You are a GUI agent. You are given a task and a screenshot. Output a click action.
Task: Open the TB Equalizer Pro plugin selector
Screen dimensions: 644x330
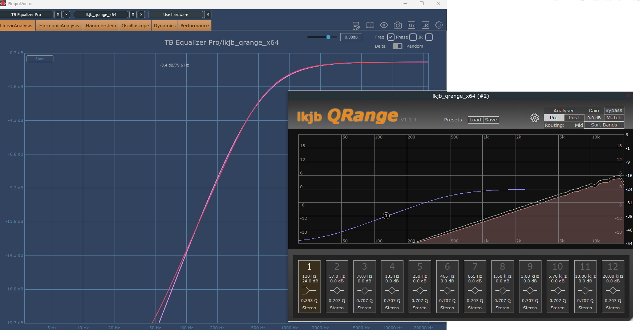[x=27, y=15]
